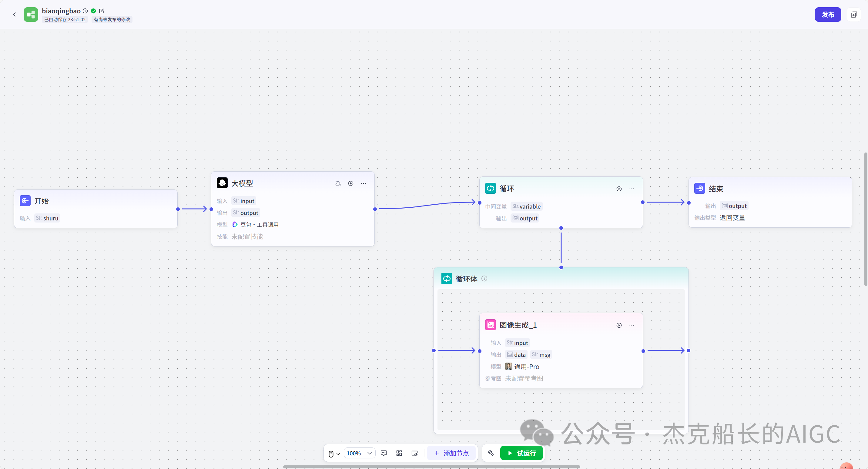This screenshot has width=868, height=469.
Task: Open the ... menu on 循环 node
Action: coord(632,189)
